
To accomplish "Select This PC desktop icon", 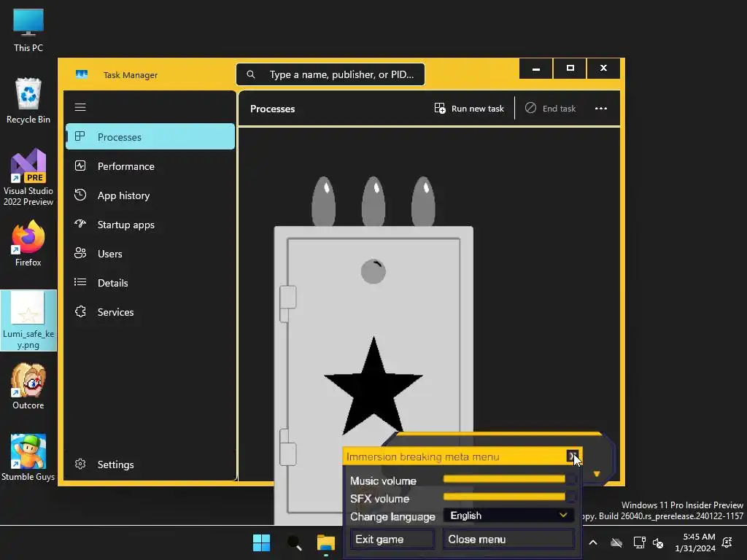I will click(x=28, y=29).
